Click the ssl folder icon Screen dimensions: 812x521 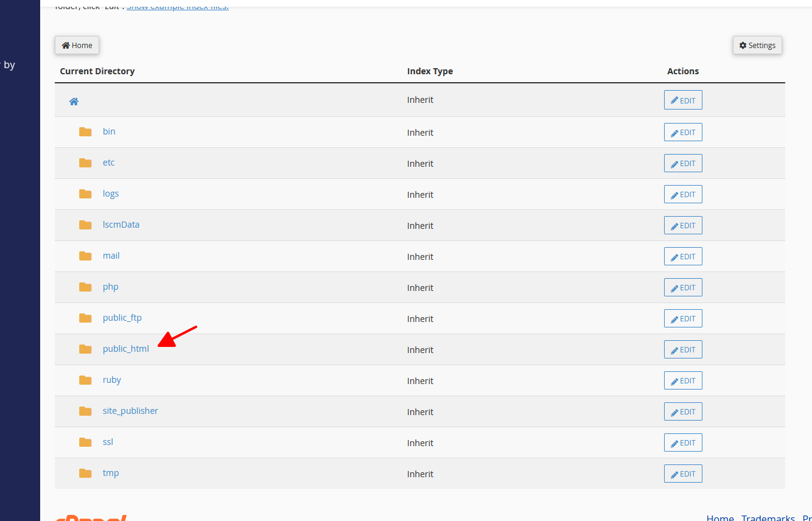(x=85, y=442)
